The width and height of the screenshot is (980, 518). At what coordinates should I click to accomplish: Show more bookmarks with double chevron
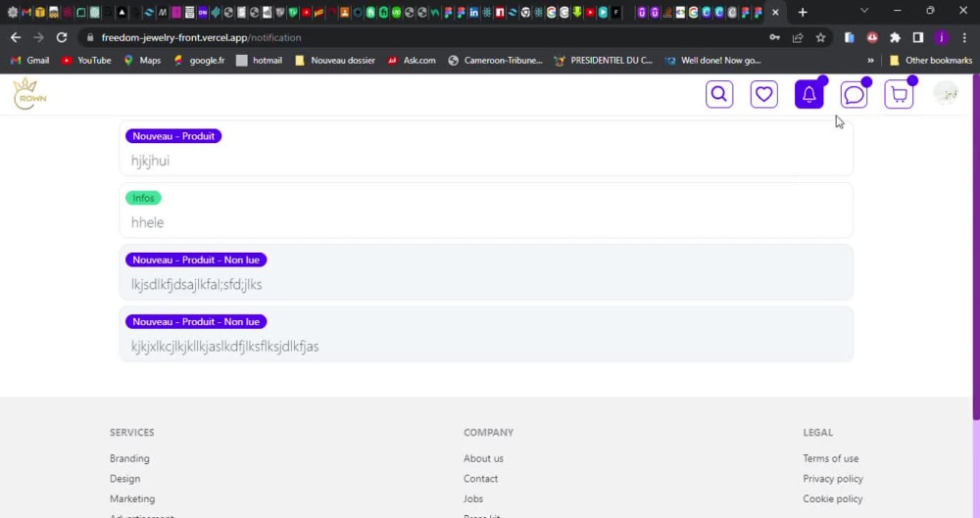click(x=870, y=61)
